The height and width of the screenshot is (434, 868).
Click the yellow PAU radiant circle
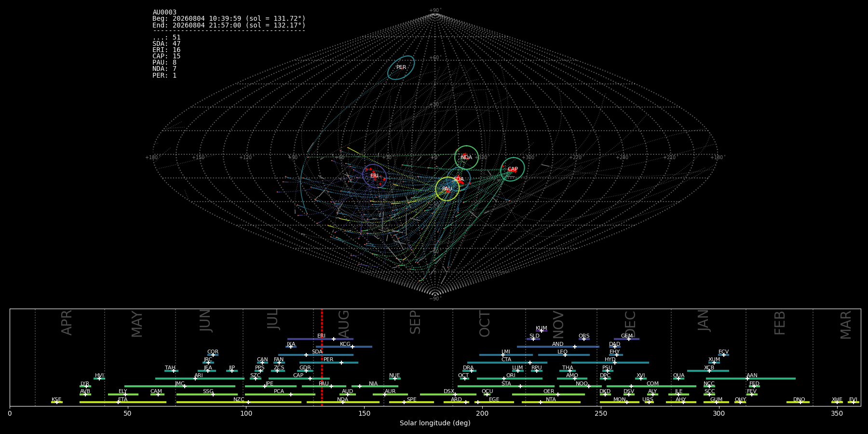(x=447, y=189)
